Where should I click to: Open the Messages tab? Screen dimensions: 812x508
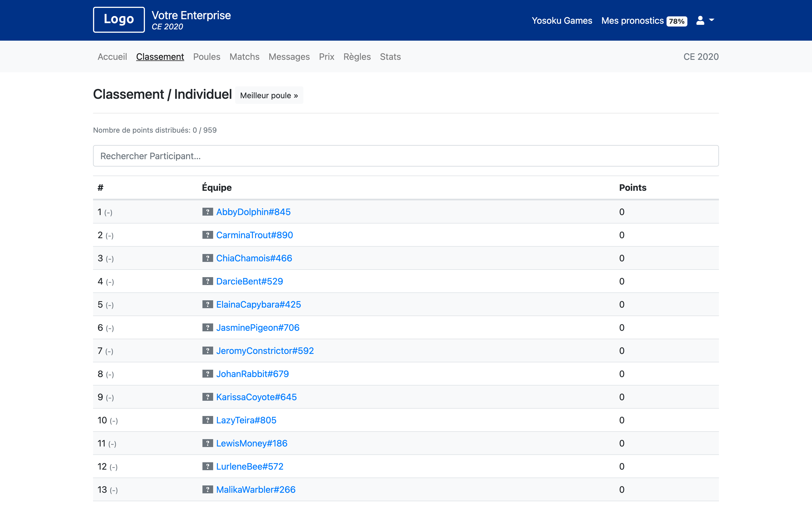[x=289, y=56]
